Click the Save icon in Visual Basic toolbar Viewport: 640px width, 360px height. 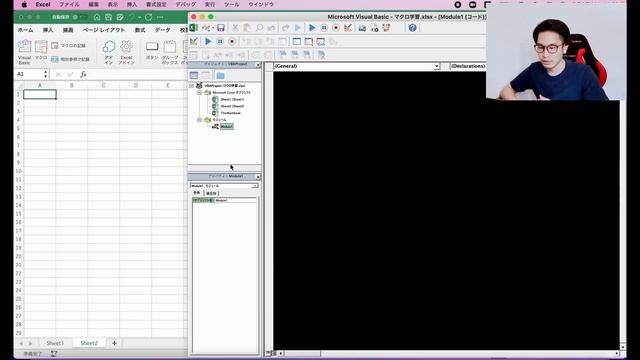[221, 28]
